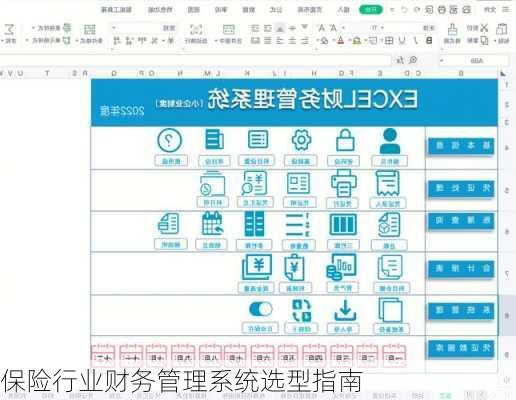Open the question mark 使用说明 icon

click(x=169, y=140)
